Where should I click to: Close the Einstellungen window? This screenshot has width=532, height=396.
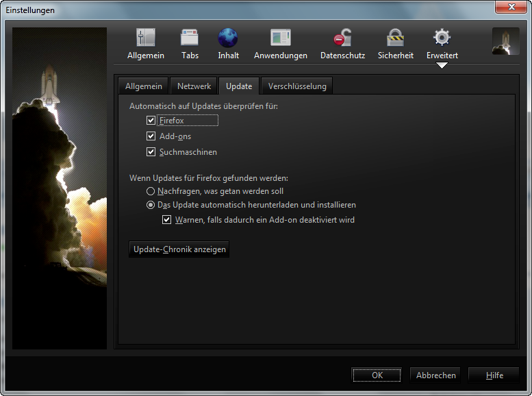[511, 7]
